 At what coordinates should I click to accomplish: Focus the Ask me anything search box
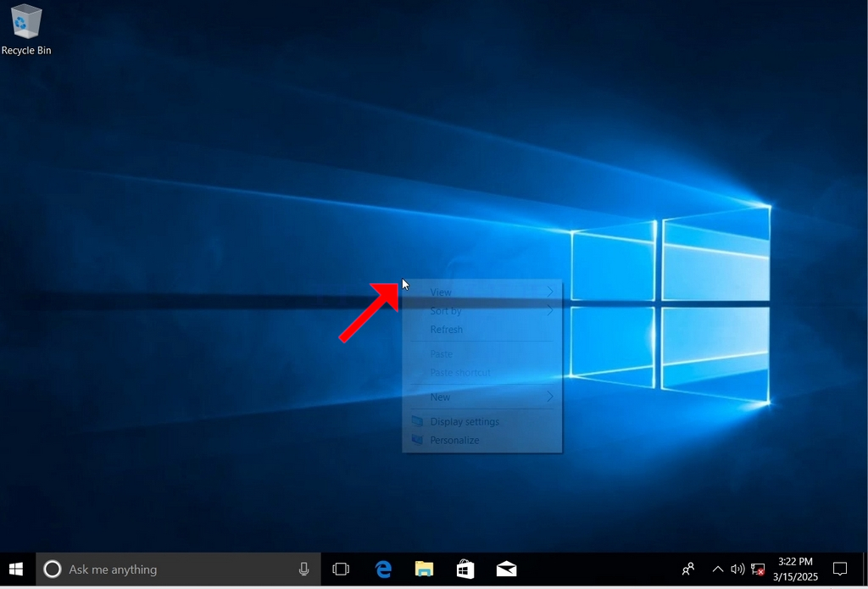[x=178, y=569]
